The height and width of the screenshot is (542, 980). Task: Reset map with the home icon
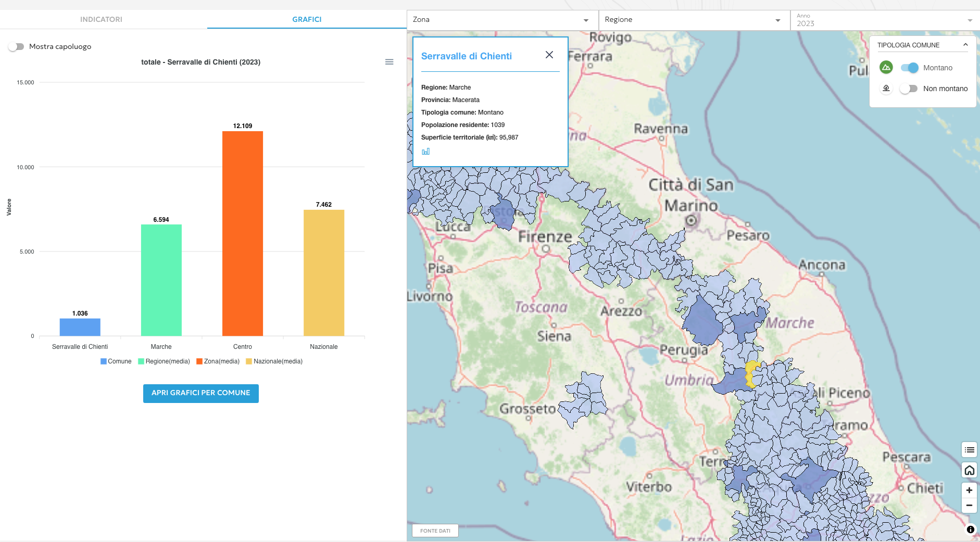(x=969, y=470)
